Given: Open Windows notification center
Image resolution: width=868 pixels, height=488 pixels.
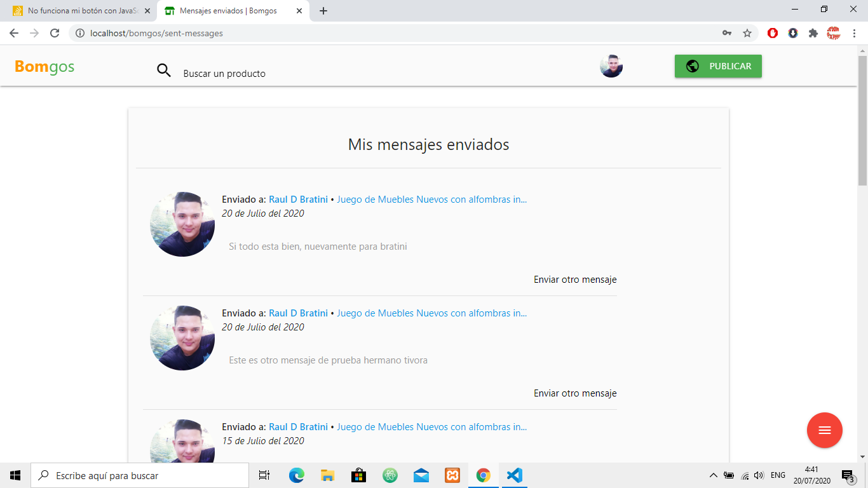Looking at the screenshot, I should (848, 476).
